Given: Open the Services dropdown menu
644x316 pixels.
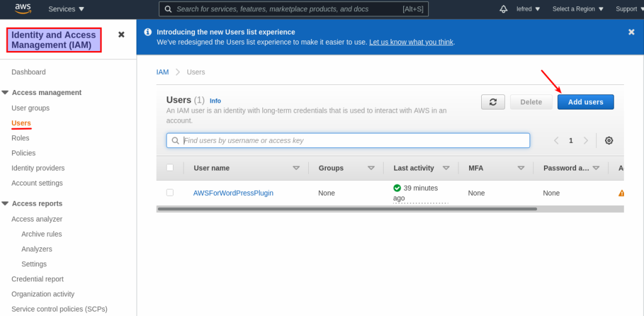Looking at the screenshot, I should pos(66,9).
